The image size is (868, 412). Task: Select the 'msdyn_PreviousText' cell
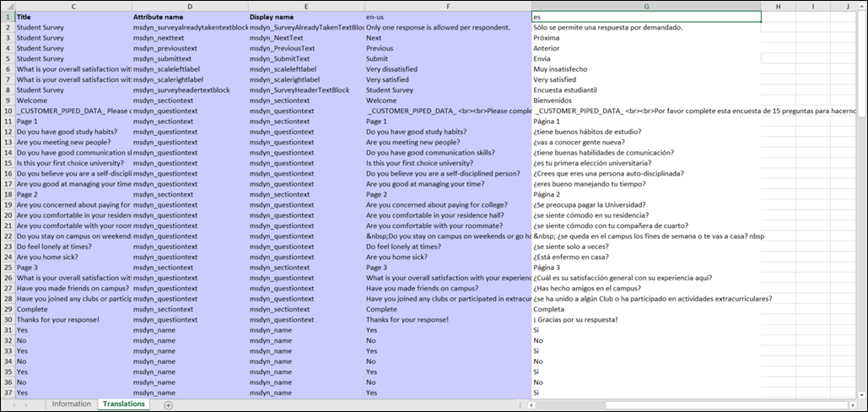306,48
